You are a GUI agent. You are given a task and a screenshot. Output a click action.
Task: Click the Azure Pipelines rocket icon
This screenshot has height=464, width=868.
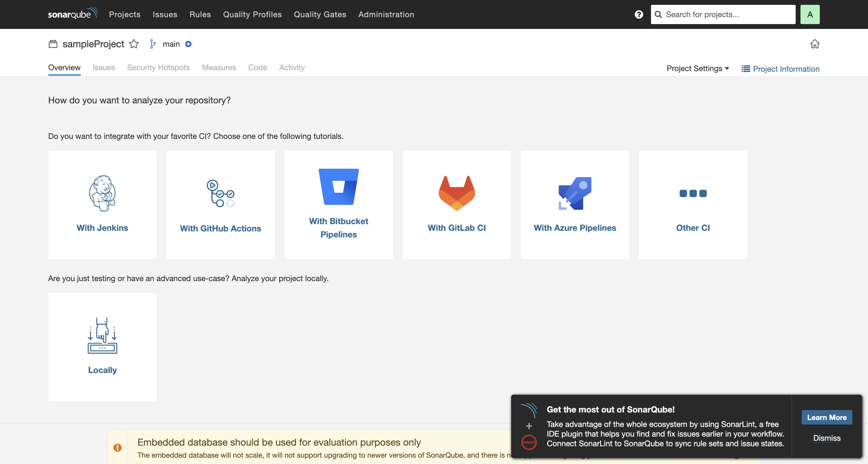(x=575, y=193)
